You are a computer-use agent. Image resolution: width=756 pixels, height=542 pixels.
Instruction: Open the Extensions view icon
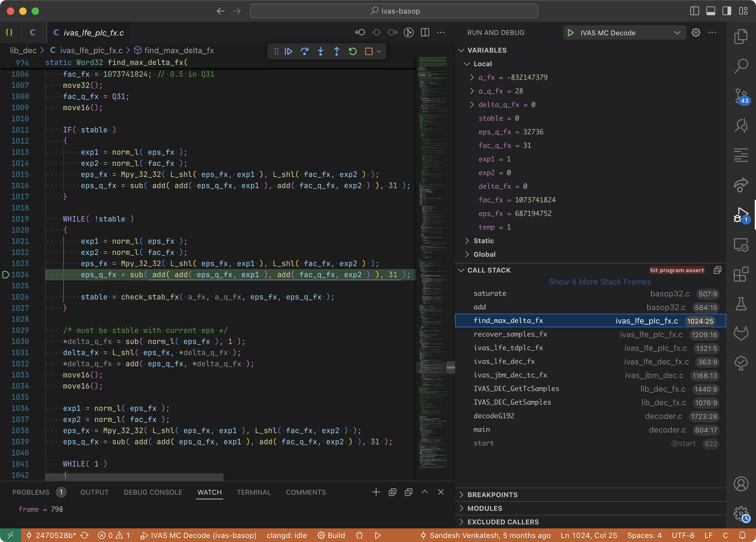(x=741, y=274)
